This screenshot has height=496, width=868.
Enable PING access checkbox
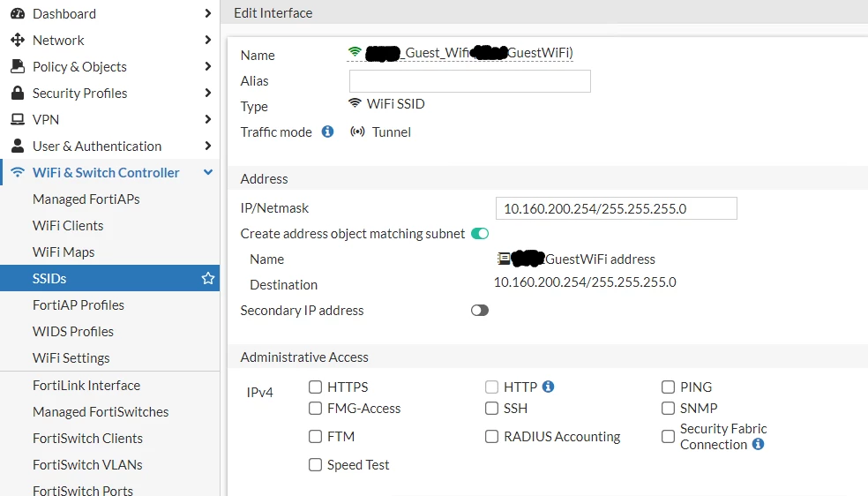[x=668, y=387]
